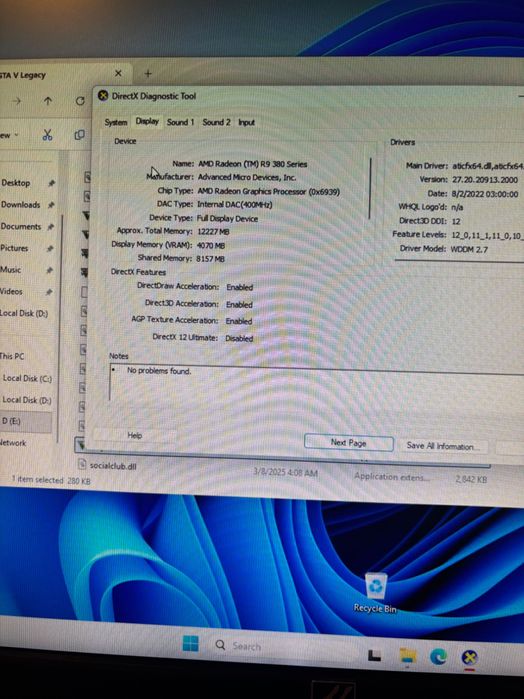Open File Explorer from taskbar
The image size is (524, 699).
(x=408, y=656)
